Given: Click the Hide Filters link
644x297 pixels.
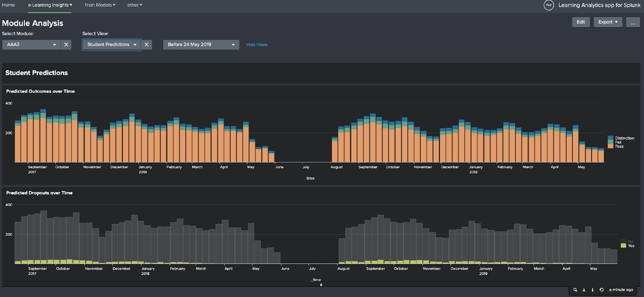Looking at the screenshot, I should (257, 45).
